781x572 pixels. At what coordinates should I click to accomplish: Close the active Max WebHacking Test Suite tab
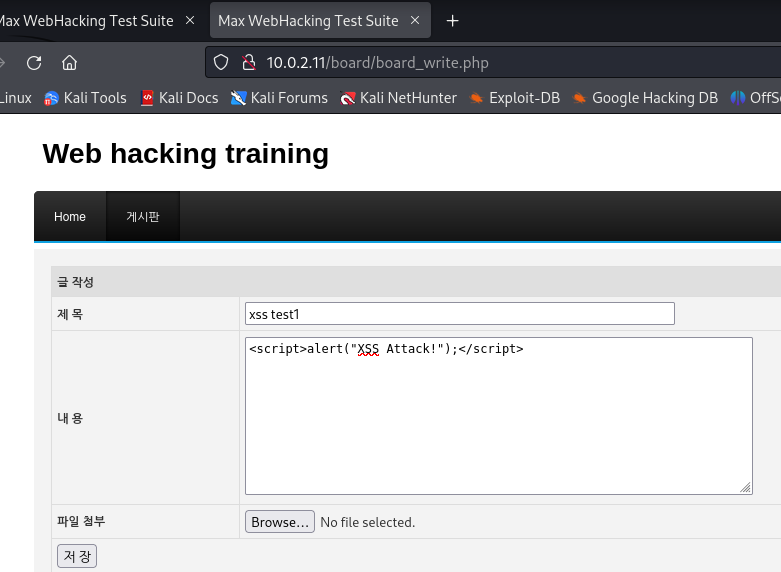tap(415, 20)
